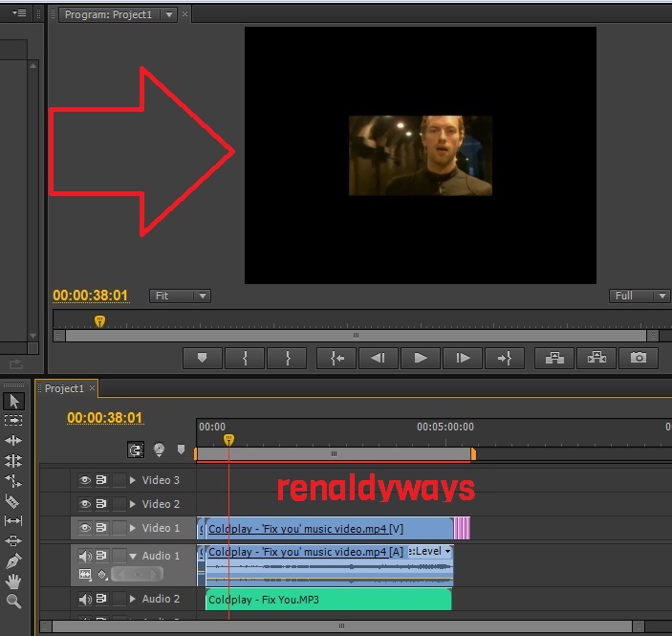Expand the Video 1 track

pyautogui.click(x=133, y=528)
